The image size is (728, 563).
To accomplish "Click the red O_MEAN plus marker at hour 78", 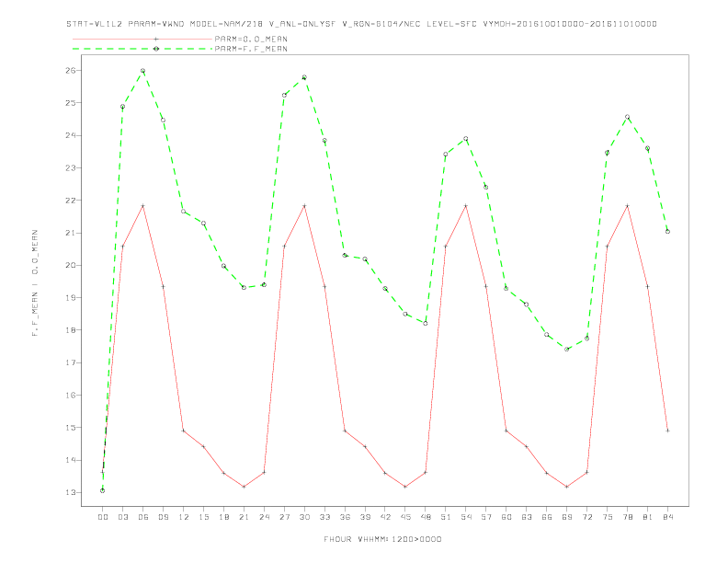I will (x=627, y=205).
